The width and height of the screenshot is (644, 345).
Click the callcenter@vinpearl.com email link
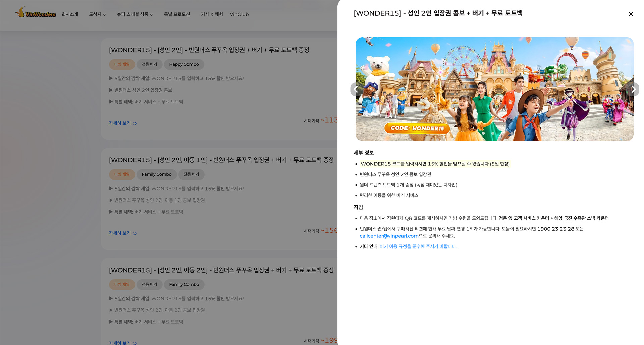click(389, 236)
